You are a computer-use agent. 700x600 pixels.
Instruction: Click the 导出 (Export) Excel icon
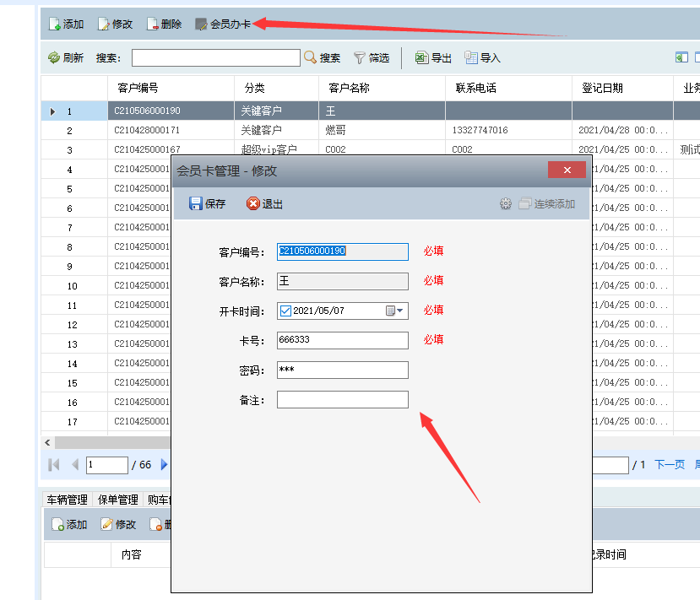(421, 57)
